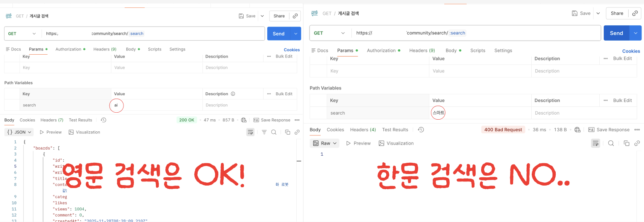Click the Save icon in left Postman window
The image size is (644, 222).
[241, 16]
